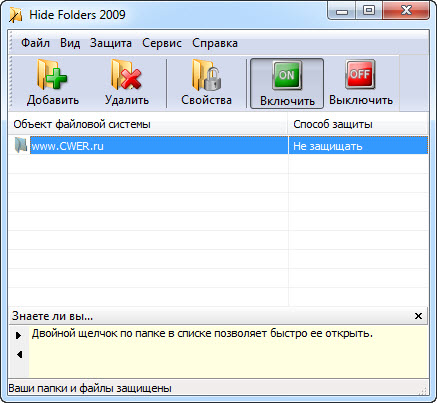Viewport: 437px width, 403px height.
Task: Show the previous tip with left arrow
Action: click(19, 354)
